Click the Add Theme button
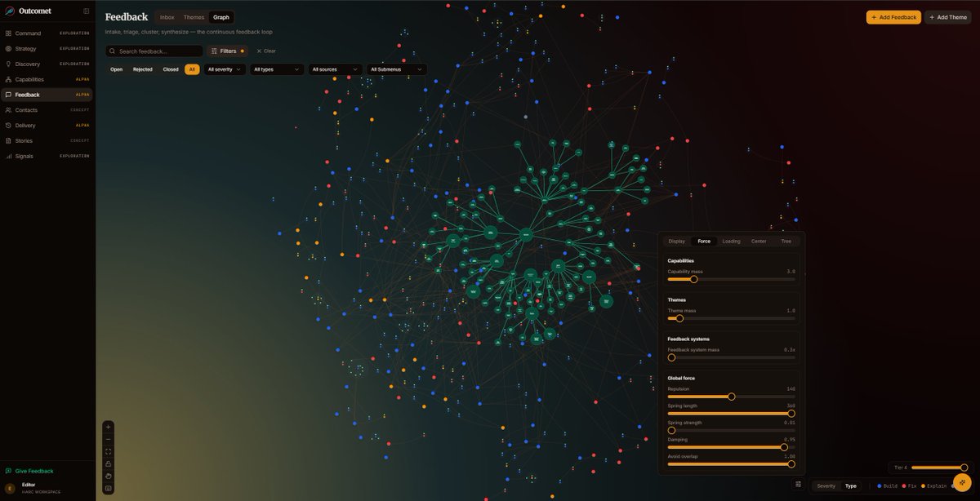Screen dimensions: 980x501 (x=948, y=17)
